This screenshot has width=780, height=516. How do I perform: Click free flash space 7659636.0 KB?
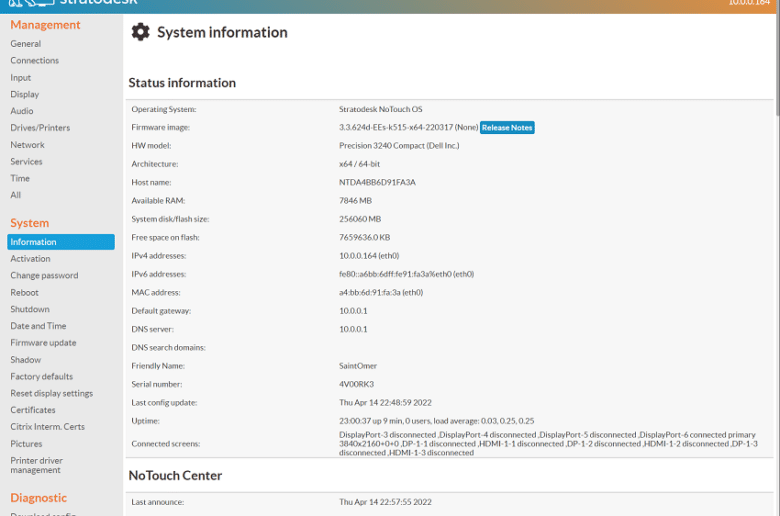[365, 237]
